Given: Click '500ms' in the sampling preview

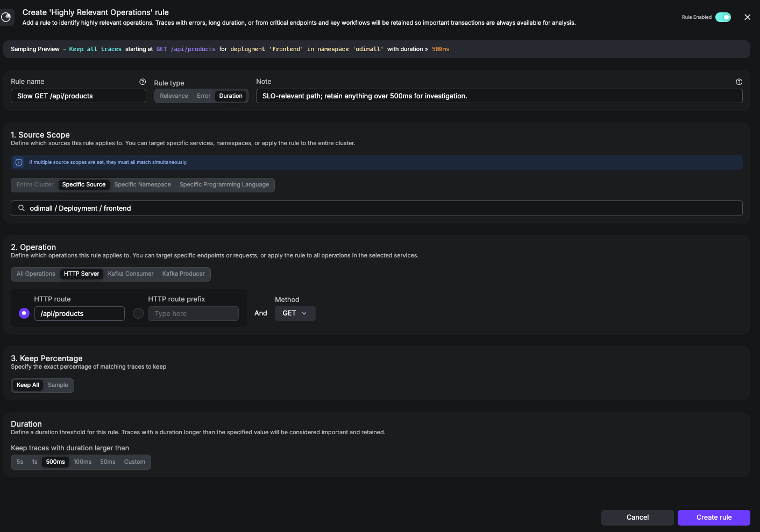Looking at the screenshot, I should (x=441, y=49).
